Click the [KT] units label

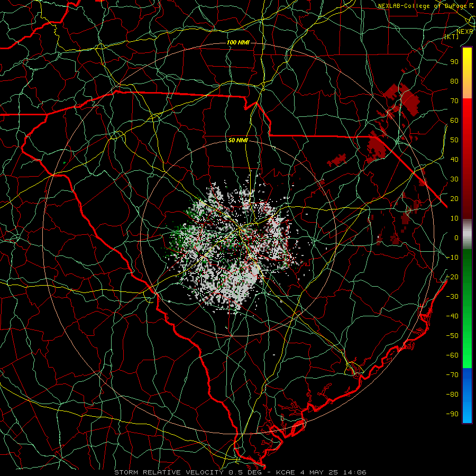pyautogui.click(x=452, y=36)
